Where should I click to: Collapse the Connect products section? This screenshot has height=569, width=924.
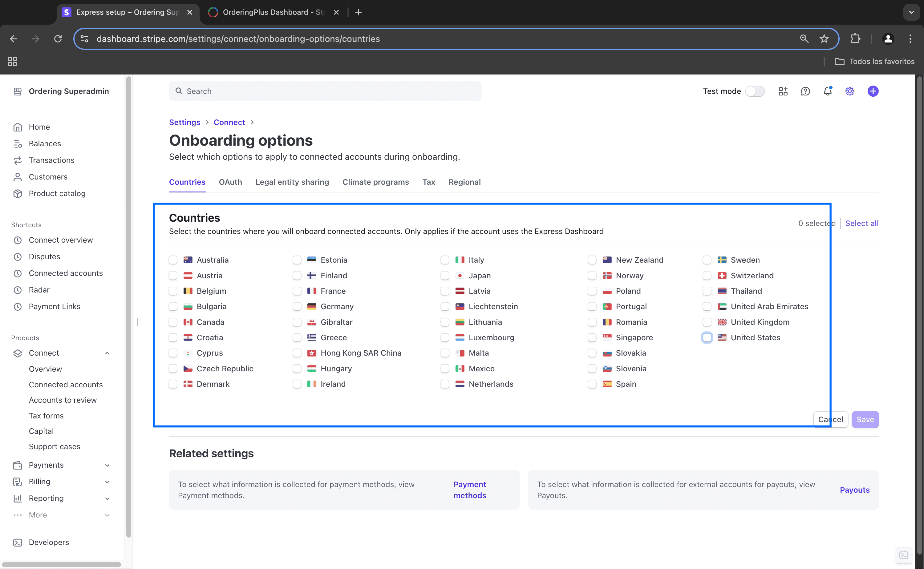coord(107,353)
